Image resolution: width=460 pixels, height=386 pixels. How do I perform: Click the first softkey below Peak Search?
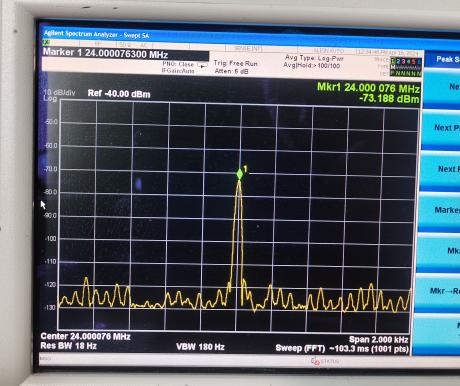[442, 87]
